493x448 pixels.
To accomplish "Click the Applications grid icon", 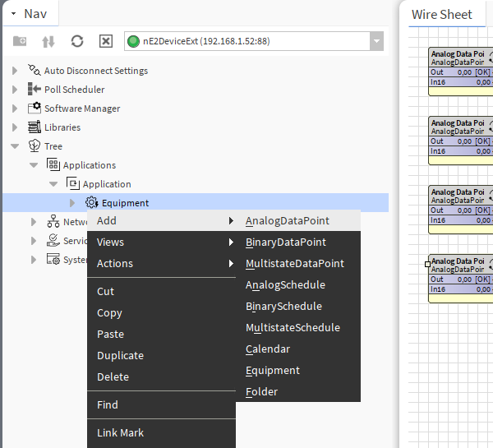I will [53, 164].
